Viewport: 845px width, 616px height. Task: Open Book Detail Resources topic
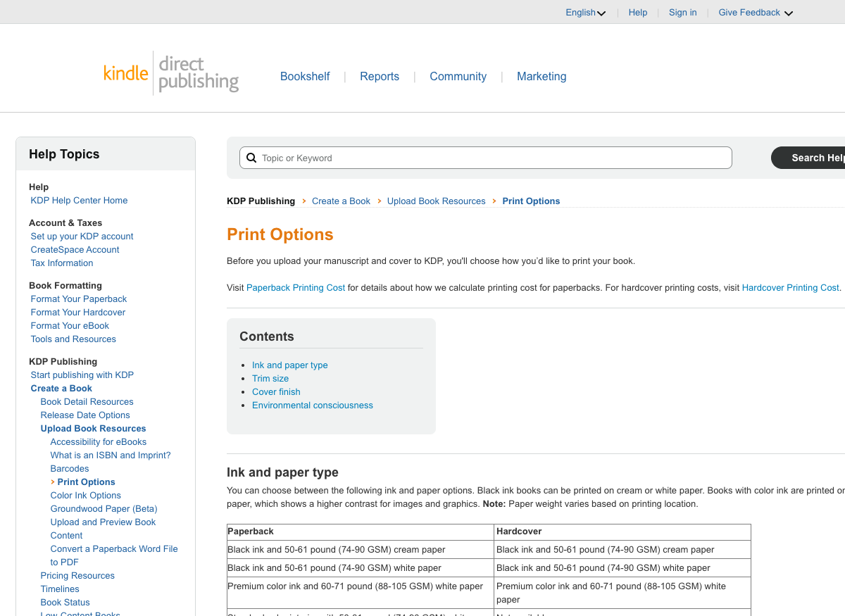point(87,401)
